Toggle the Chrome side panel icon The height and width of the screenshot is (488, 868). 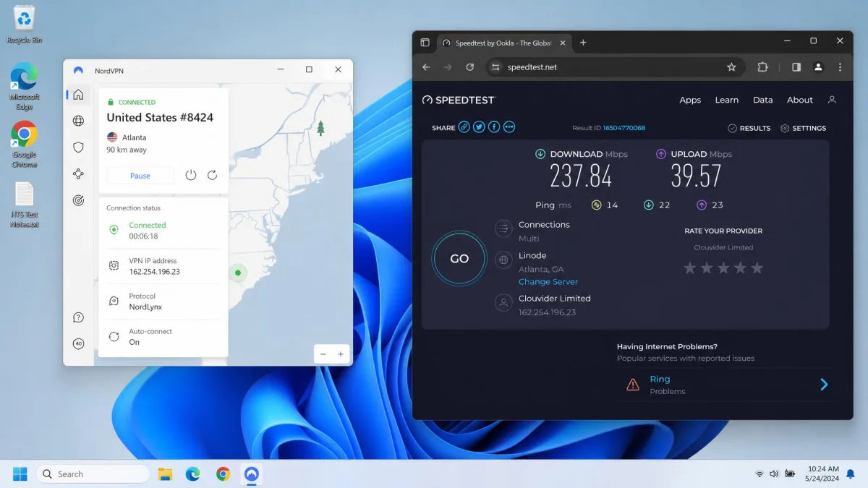pos(796,67)
